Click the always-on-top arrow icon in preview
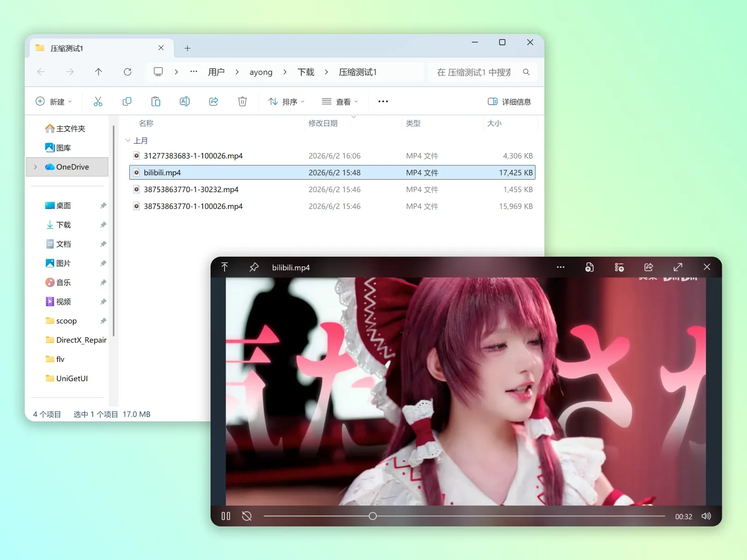 (225, 267)
